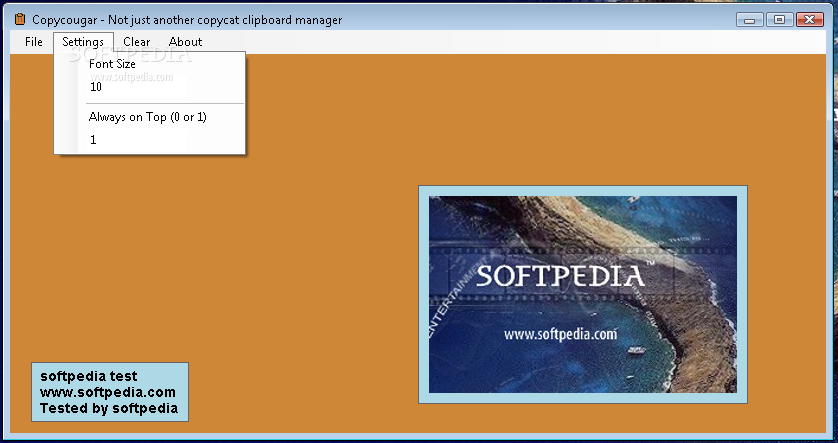Viewport: 838px width, 443px height.
Task: Open the About menu
Action: pos(185,42)
